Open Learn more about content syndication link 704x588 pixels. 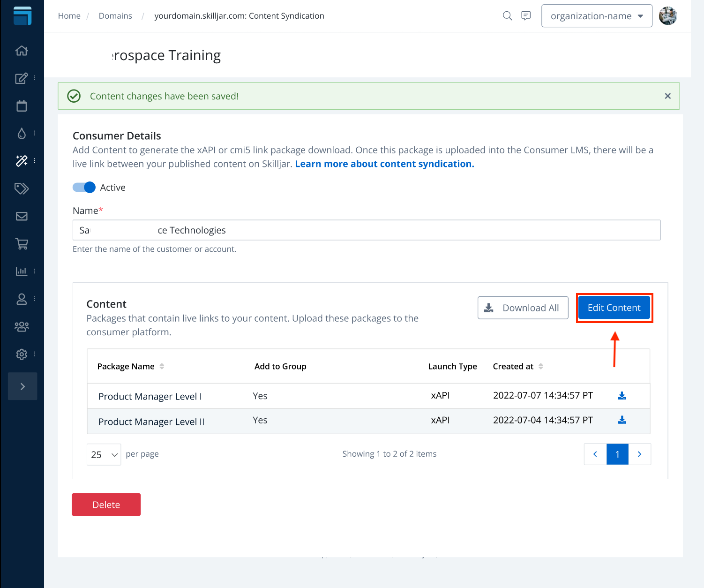click(x=384, y=164)
